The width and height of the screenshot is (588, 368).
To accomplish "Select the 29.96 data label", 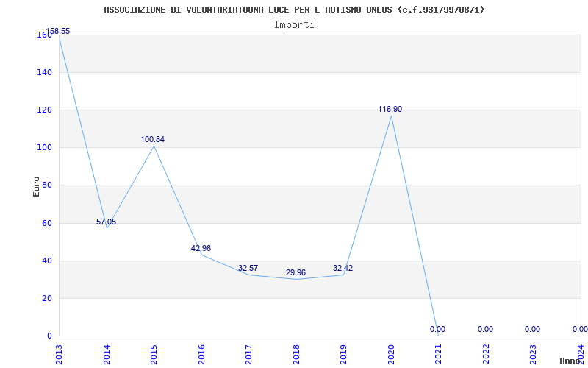I will tap(296, 272).
